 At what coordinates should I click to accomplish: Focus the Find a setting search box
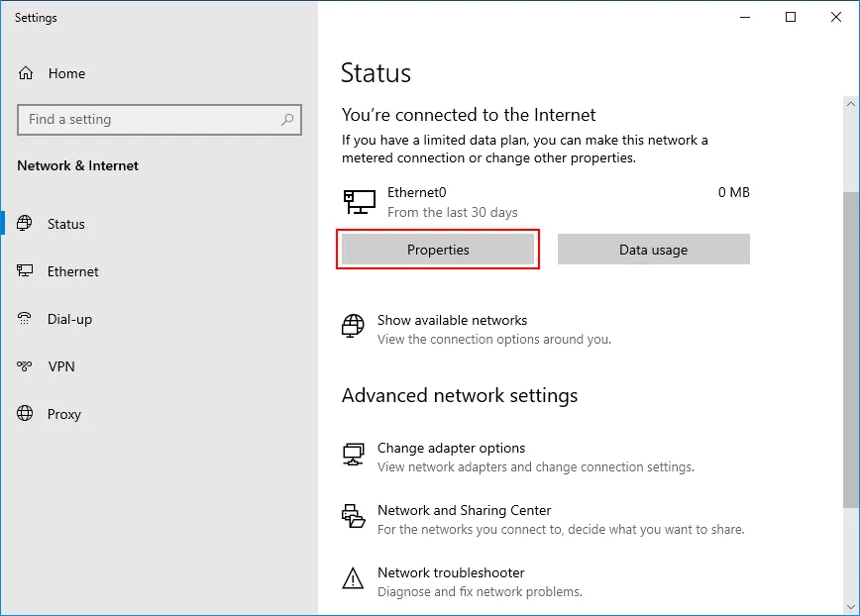pos(149,120)
